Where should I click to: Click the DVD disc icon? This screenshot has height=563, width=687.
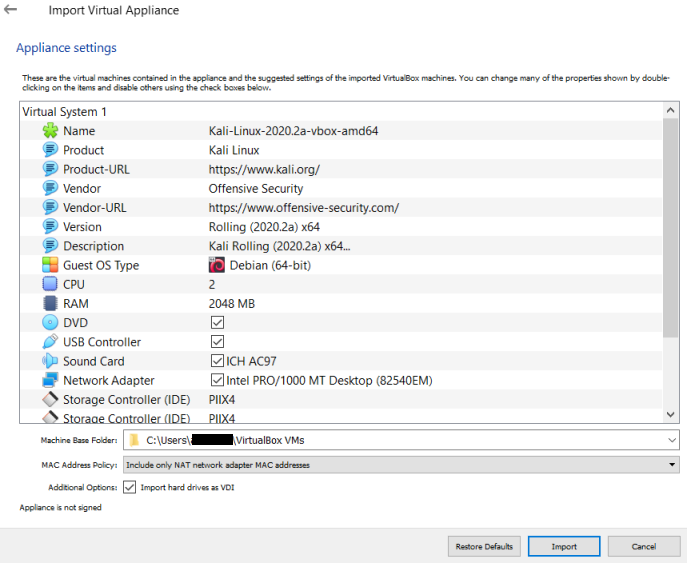(50, 322)
